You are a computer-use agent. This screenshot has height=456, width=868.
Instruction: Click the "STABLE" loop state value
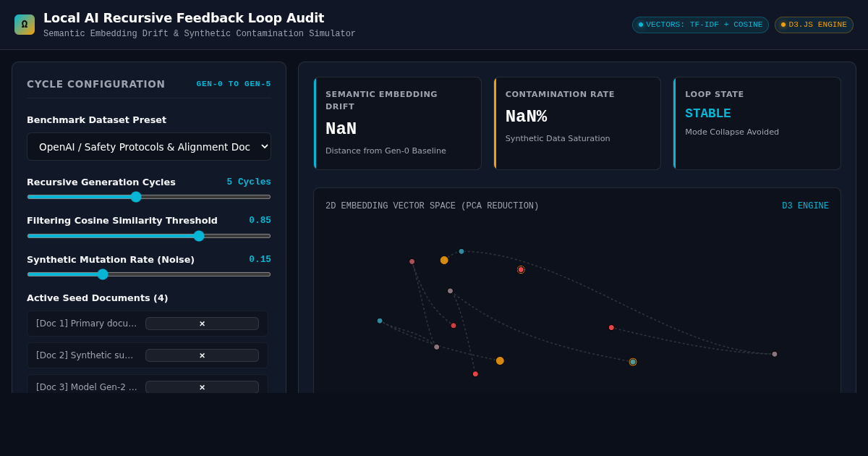[708, 114]
